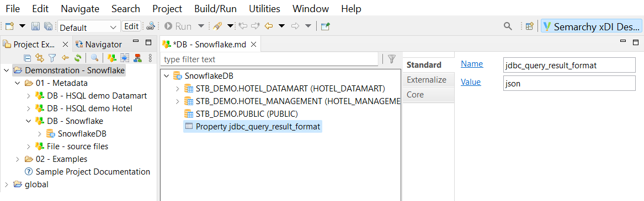Viewport: 644px width, 201px height.
Task: Click Collapse All icon in Project Explorer
Action: coord(27,58)
